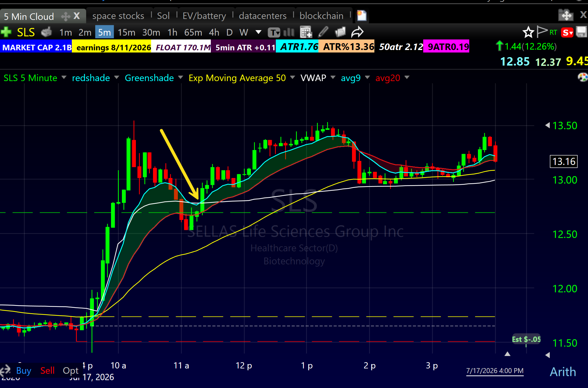Click the move icon on the 5 Min Cloud tab
Screen dimensions: 588x388
65,16
